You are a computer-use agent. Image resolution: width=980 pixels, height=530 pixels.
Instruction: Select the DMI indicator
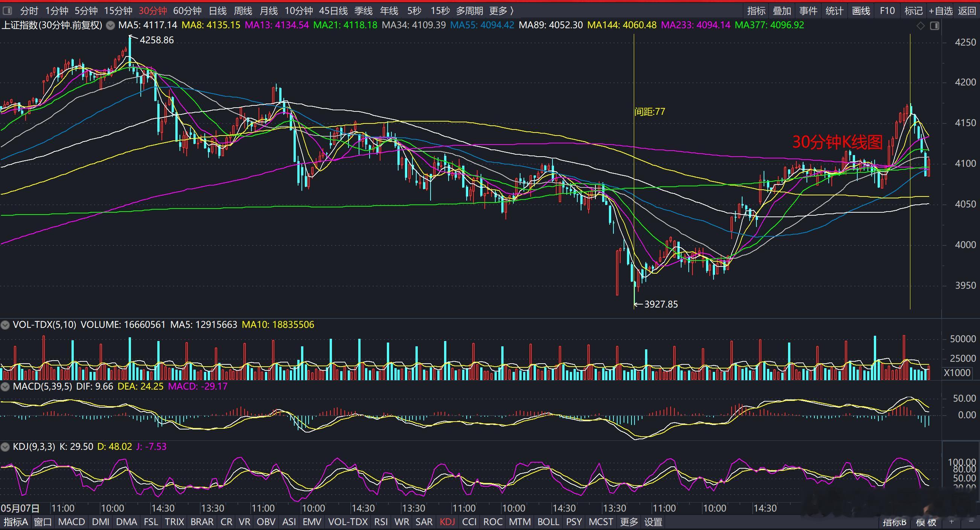click(x=100, y=522)
